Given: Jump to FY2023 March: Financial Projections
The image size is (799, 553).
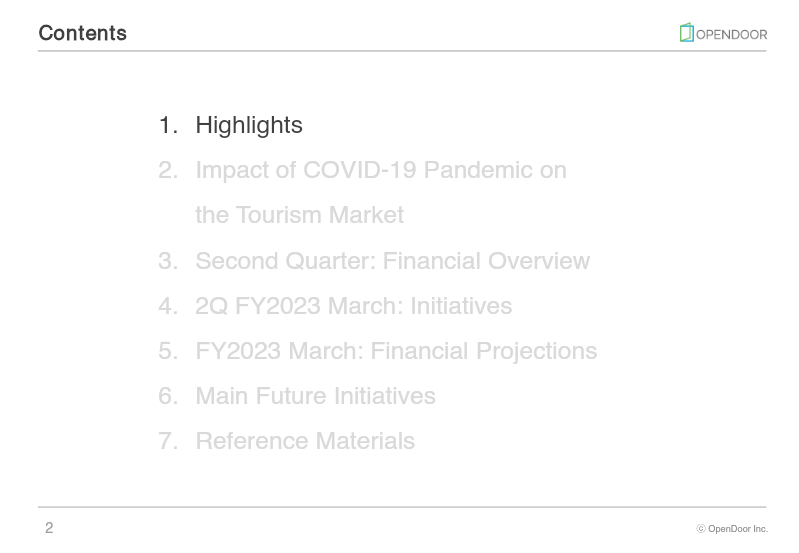Looking at the screenshot, I should click(396, 351).
